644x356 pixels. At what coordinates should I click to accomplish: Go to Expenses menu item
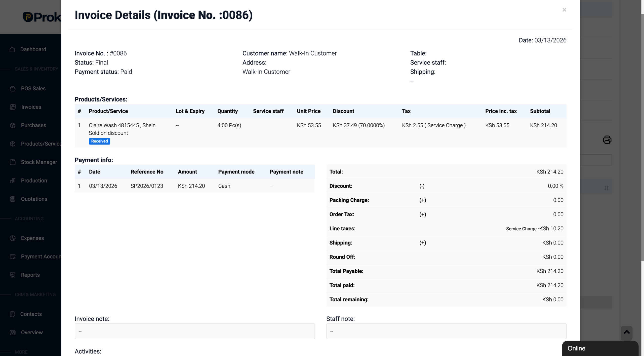point(32,238)
